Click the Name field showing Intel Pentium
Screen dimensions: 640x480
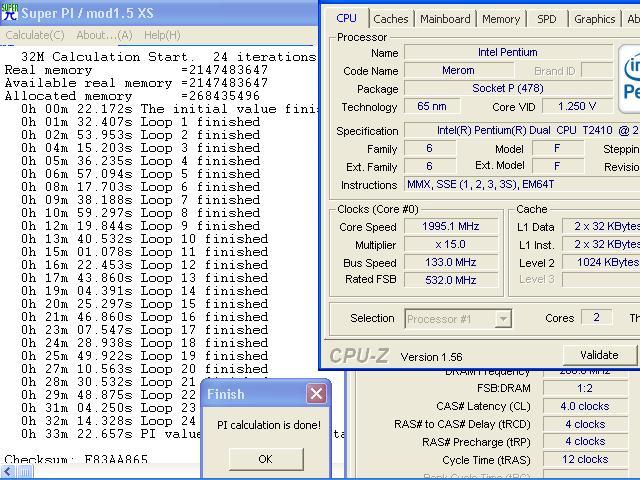tap(508, 53)
